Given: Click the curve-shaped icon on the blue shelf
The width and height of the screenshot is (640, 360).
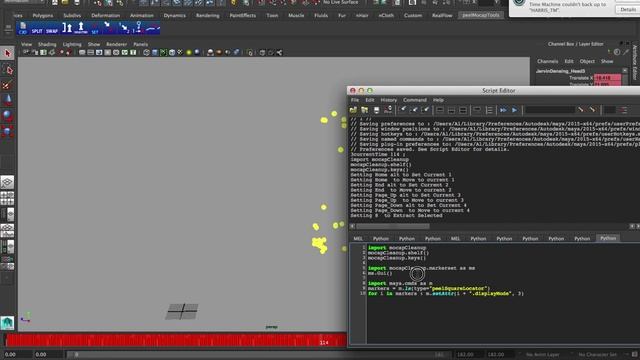Looking at the screenshot, I should point(153,28).
